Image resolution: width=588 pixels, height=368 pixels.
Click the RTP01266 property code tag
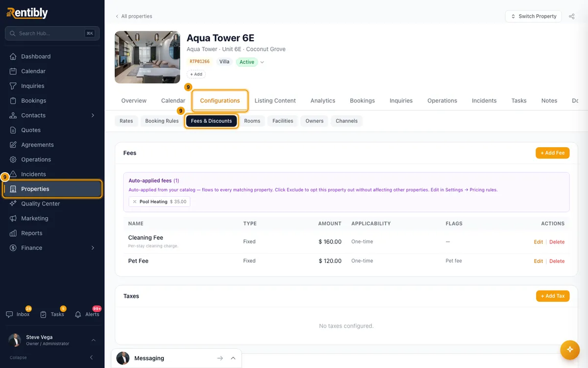[x=199, y=62]
